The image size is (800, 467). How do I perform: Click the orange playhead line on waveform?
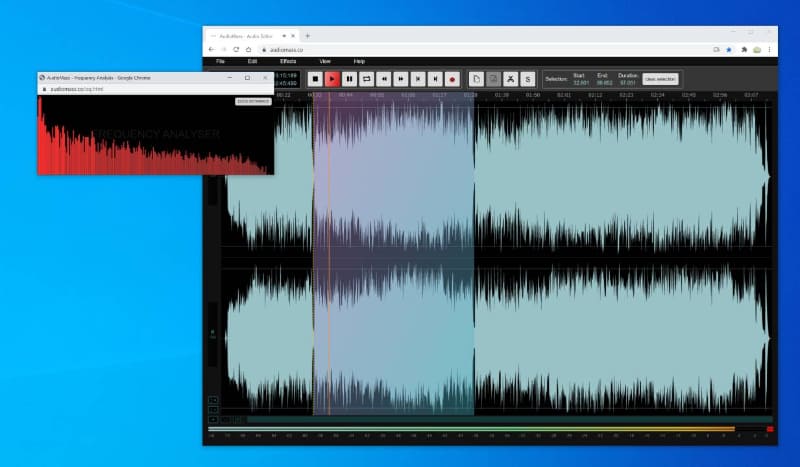[x=329, y=255]
